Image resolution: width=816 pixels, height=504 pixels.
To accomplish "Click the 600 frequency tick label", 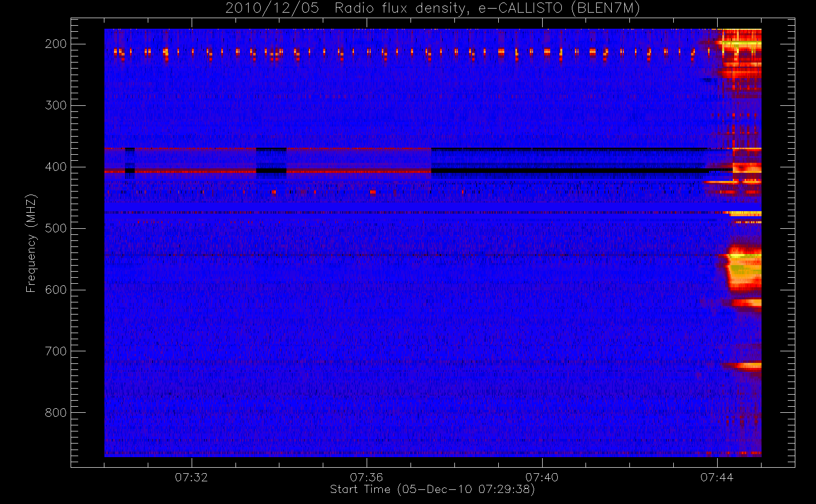I will 55,290.
